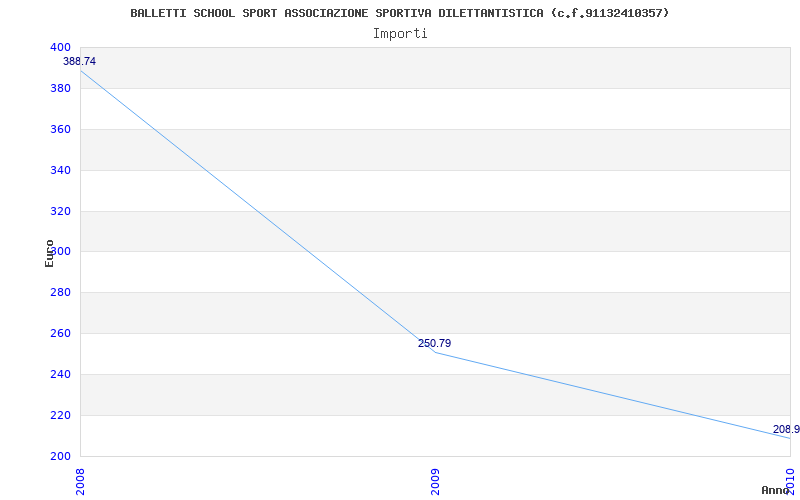Click the Euro y-axis title
The width and height of the screenshot is (800, 500).
tap(49, 253)
